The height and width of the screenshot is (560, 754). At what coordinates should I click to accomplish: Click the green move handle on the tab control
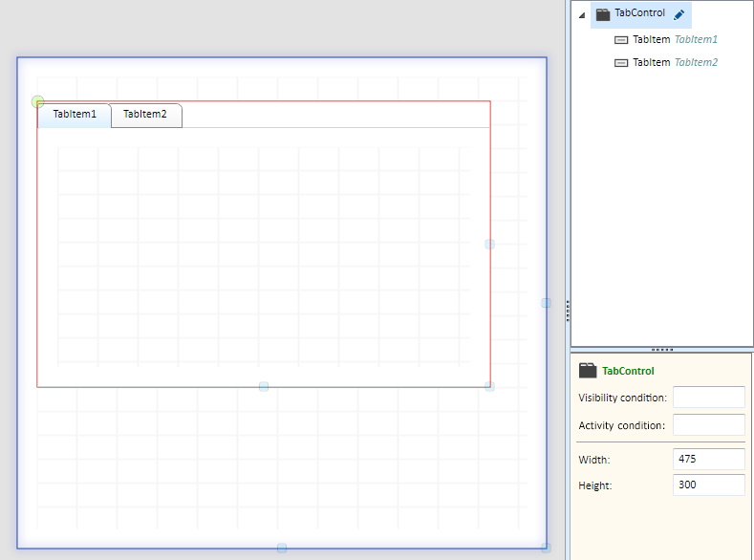[x=37, y=101]
